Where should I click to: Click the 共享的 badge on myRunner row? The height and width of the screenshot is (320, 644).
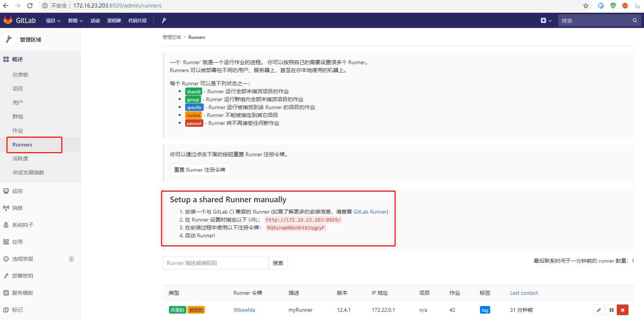[x=177, y=310]
